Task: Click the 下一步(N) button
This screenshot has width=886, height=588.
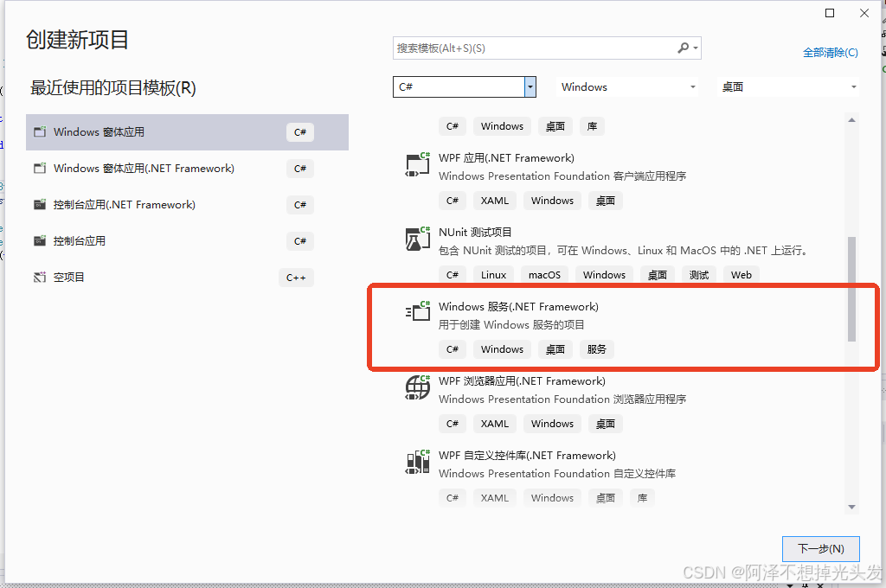Action: pos(820,548)
